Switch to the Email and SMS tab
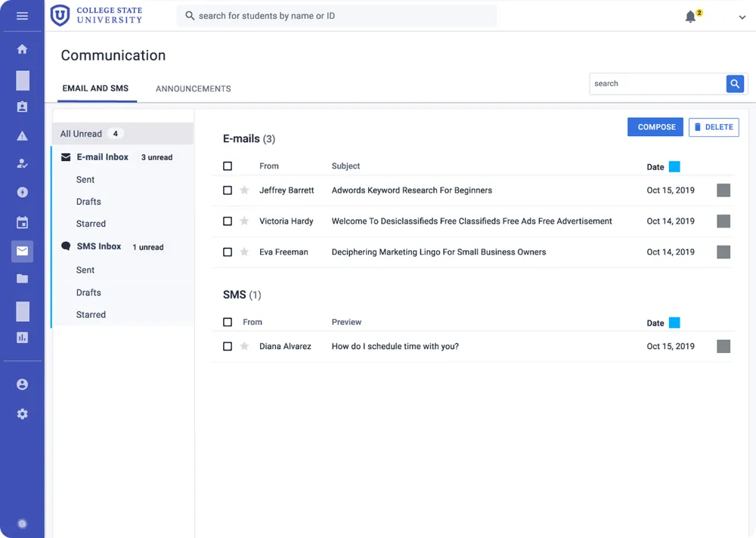756x538 pixels. (x=95, y=88)
